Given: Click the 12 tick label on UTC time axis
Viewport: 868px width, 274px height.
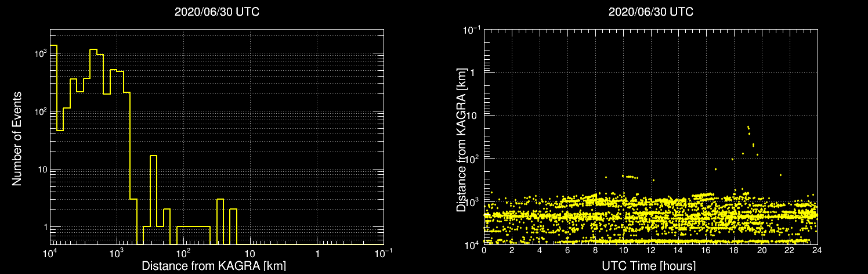Looking at the screenshot, I should pyautogui.click(x=650, y=250).
